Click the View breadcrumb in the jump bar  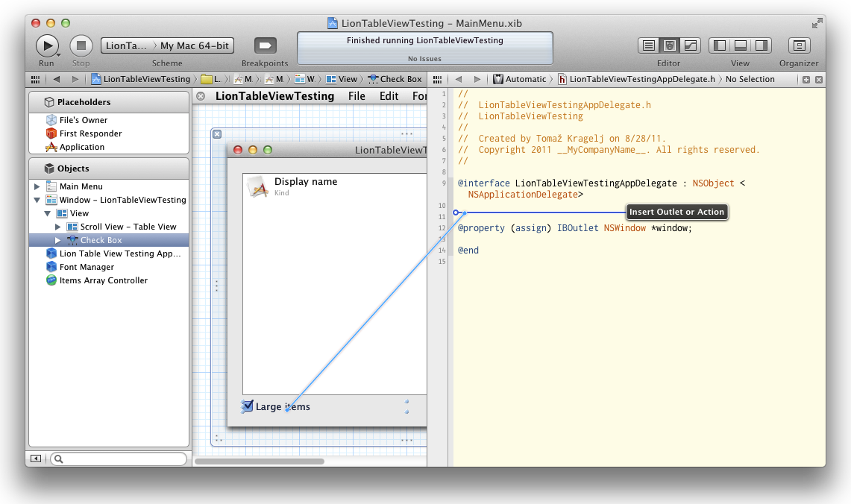[342, 79]
